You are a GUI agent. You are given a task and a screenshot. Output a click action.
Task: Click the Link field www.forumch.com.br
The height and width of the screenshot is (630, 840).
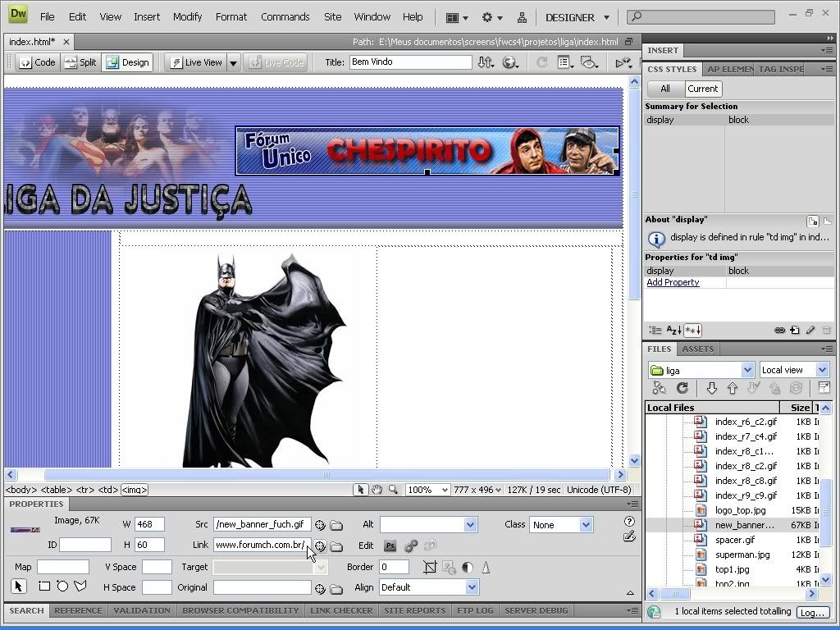click(x=262, y=546)
